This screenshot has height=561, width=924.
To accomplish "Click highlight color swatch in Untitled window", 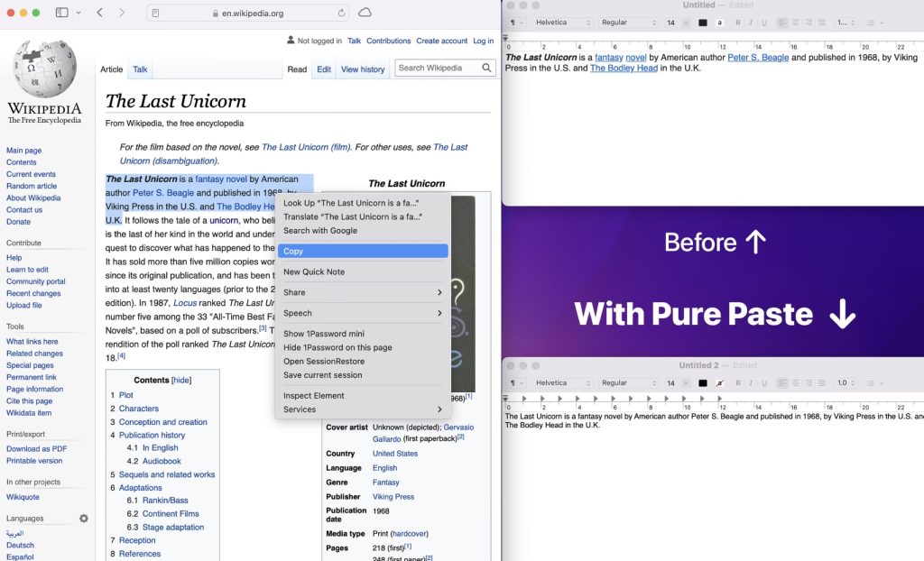I will tap(719, 23).
